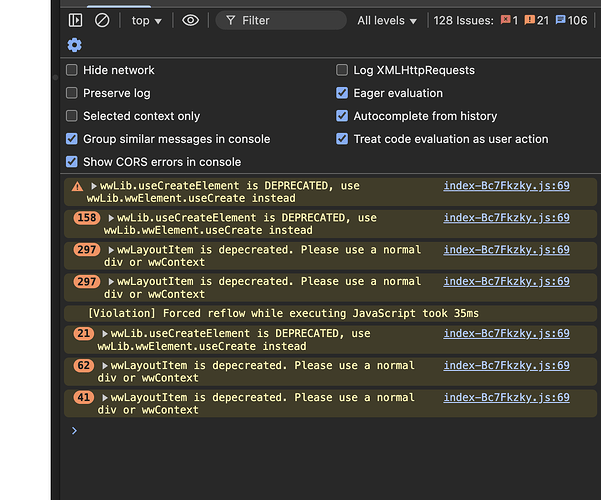Screen dimensions: 601x500
Task: Open the All levels log filter dropdown
Action: pyautogui.click(x=388, y=20)
